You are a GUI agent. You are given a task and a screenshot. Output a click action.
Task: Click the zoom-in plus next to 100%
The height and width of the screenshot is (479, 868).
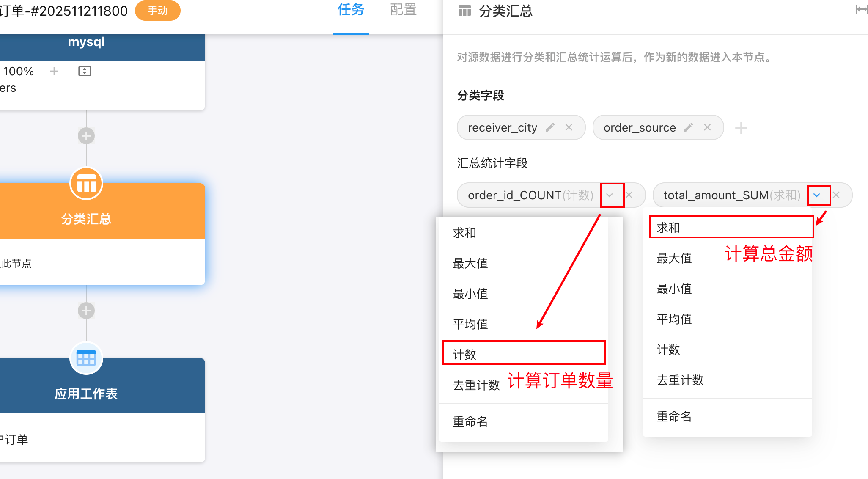pos(54,71)
